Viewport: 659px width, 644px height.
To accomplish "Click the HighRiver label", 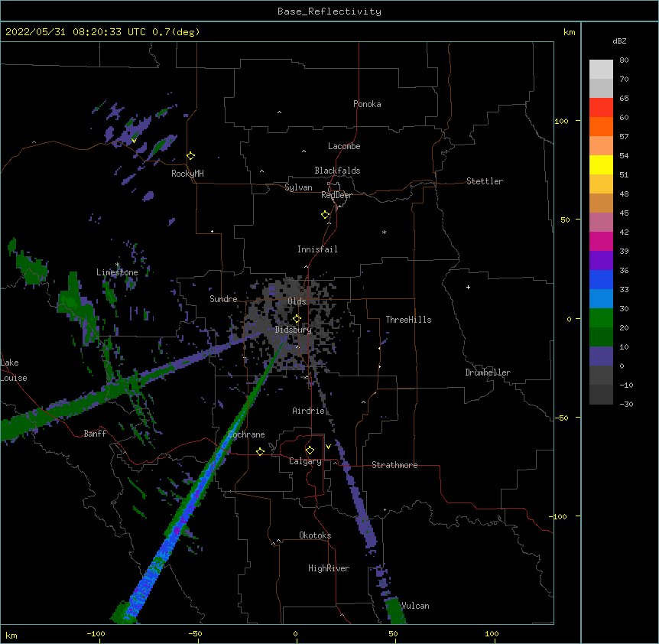I will click(x=329, y=568).
